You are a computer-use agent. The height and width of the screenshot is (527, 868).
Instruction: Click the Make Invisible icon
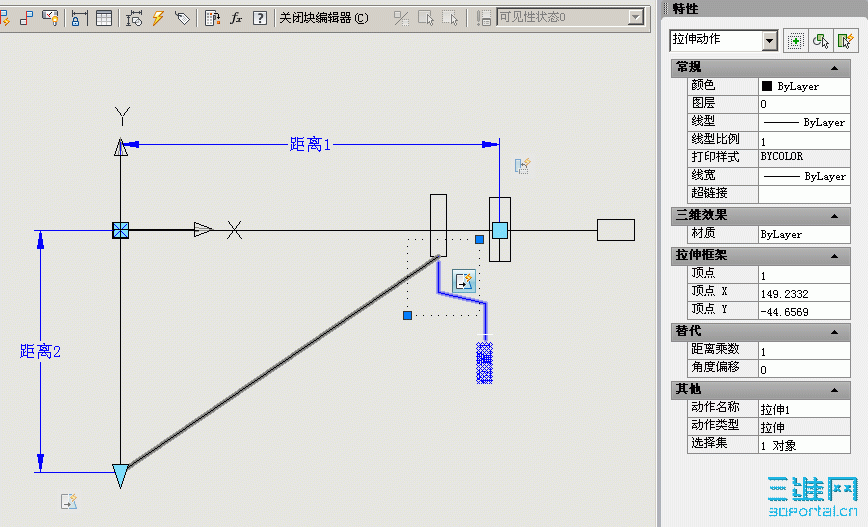pos(450,18)
